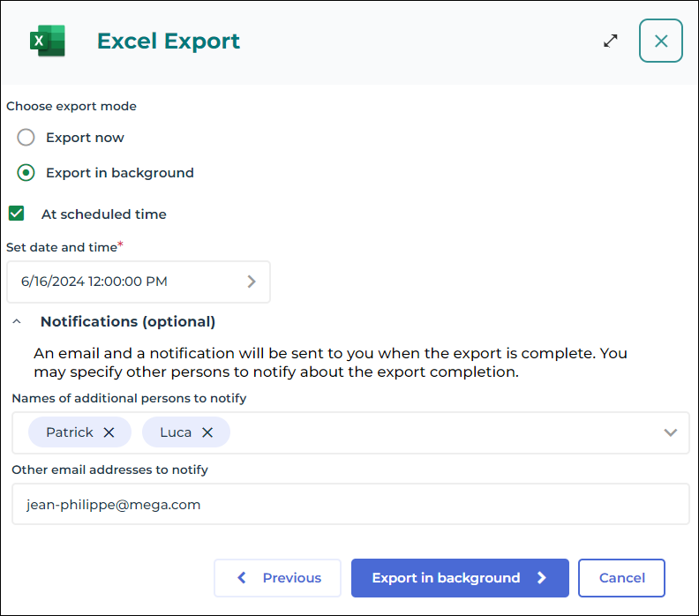This screenshot has height=616, width=699.
Task: Click the Cancel button
Action: [621, 578]
